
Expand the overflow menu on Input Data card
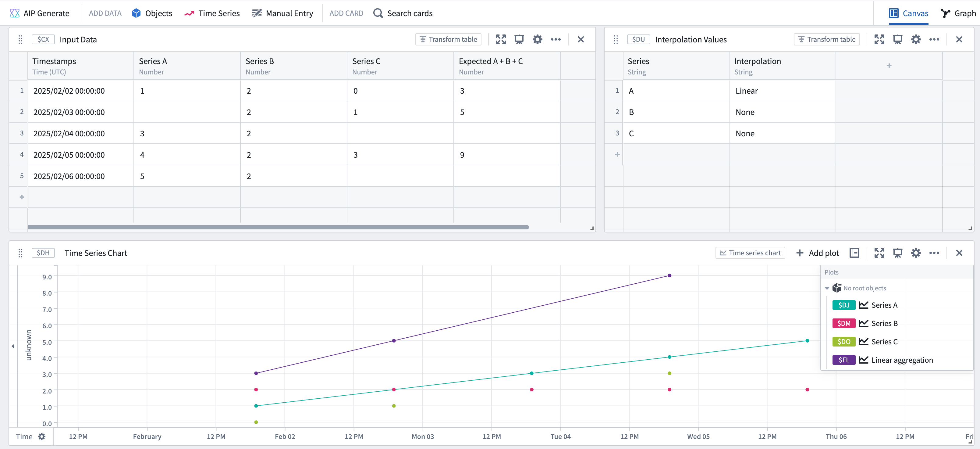[555, 39]
